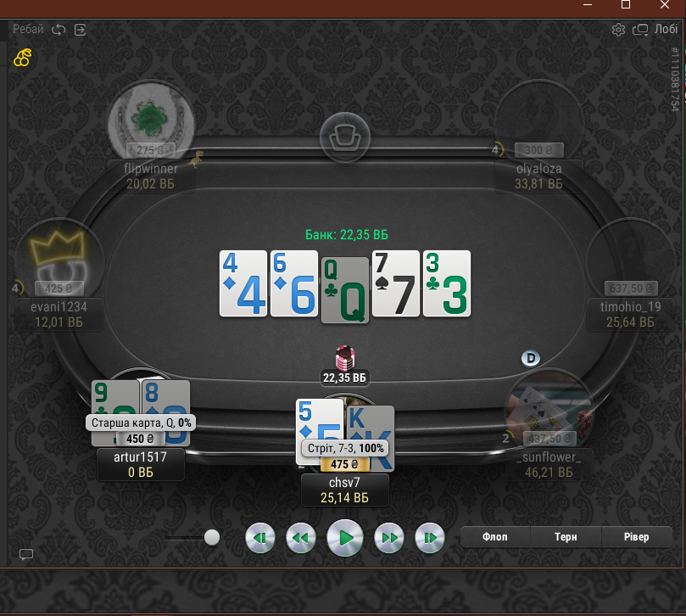Viewport: 686px width, 616px height.
Task: Open table settings gear icon
Action: (x=618, y=30)
